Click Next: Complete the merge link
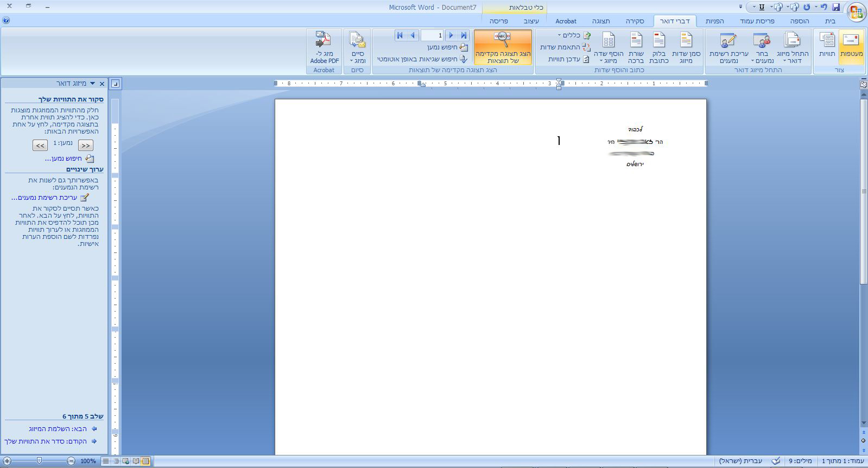Viewport: 868px width, 468px height. 59,429
